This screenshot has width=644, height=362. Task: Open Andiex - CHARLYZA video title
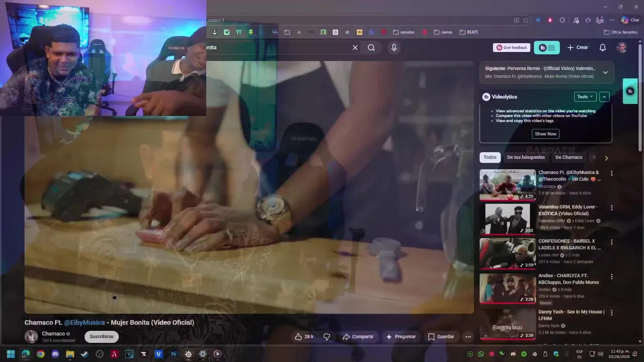coord(569,279)
